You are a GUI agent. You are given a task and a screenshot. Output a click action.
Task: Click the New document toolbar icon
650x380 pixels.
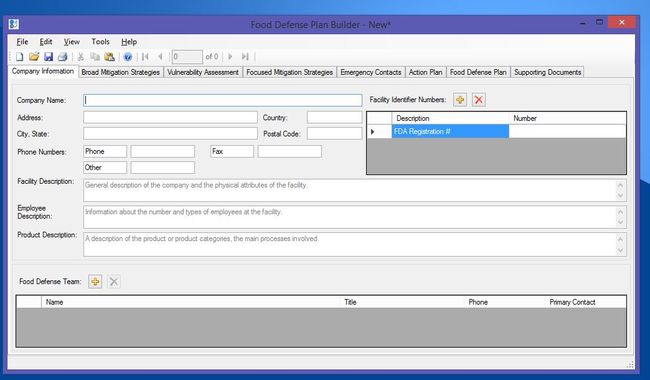pyautogui.click(x=19, y=57)
